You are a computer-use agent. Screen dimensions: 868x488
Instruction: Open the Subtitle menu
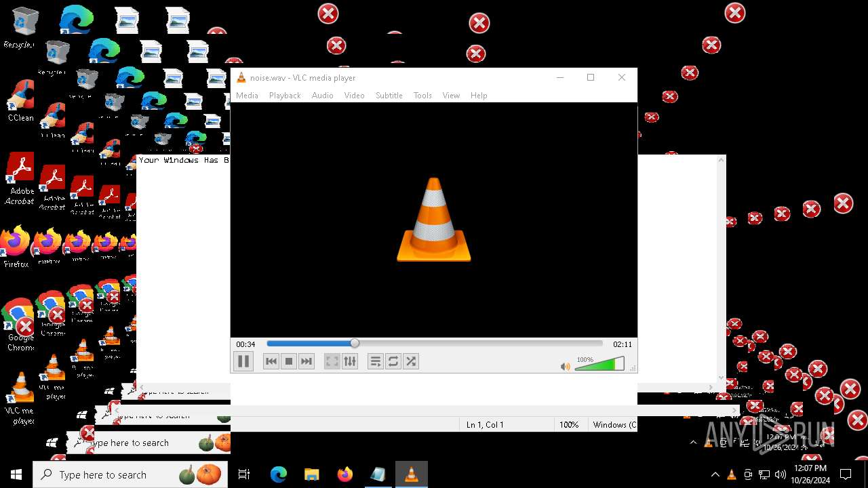coord(389,96)
